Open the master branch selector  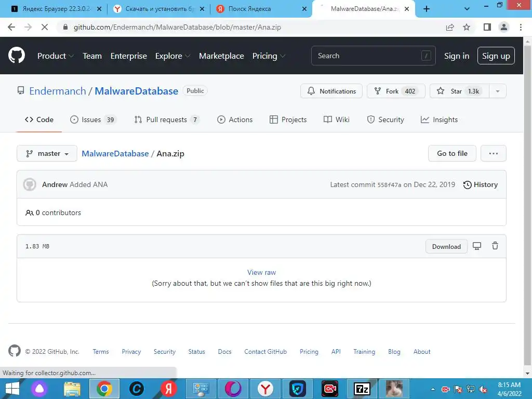[x=47, y=153]
